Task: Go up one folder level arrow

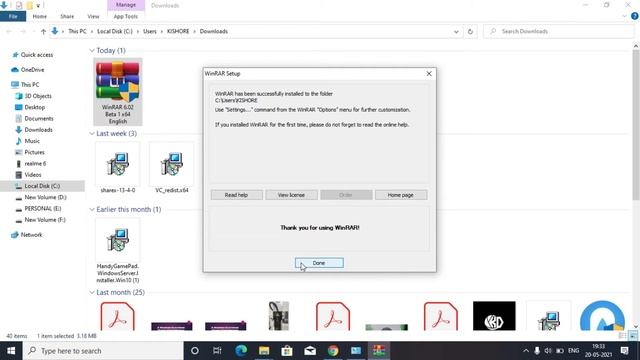Action: 43,31
